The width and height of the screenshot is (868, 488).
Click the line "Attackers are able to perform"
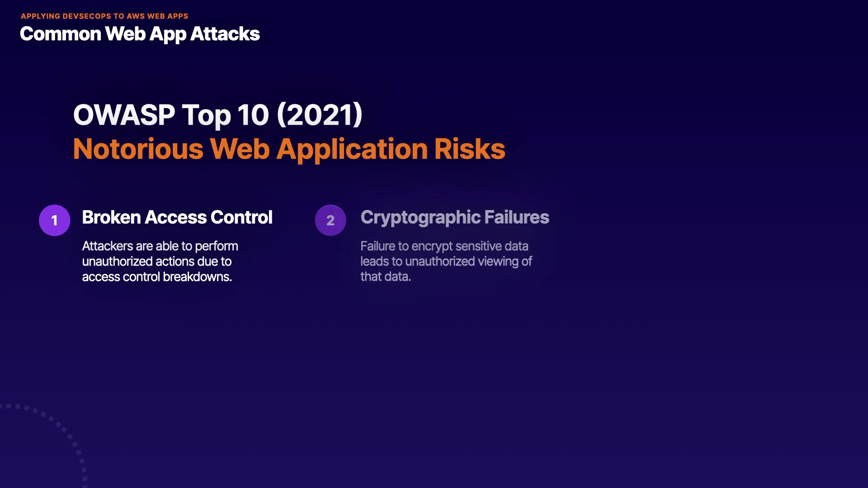(x=160, y=246)
